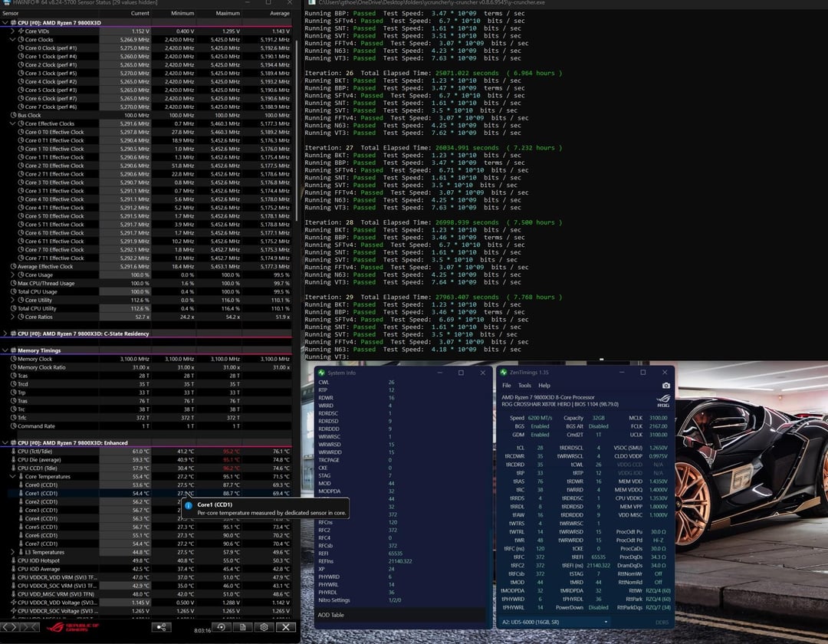The width and height of the screenshot is (828, 644).
Task: Click the HWiNFO expand-columns arrows button
Action: [10, 627]
